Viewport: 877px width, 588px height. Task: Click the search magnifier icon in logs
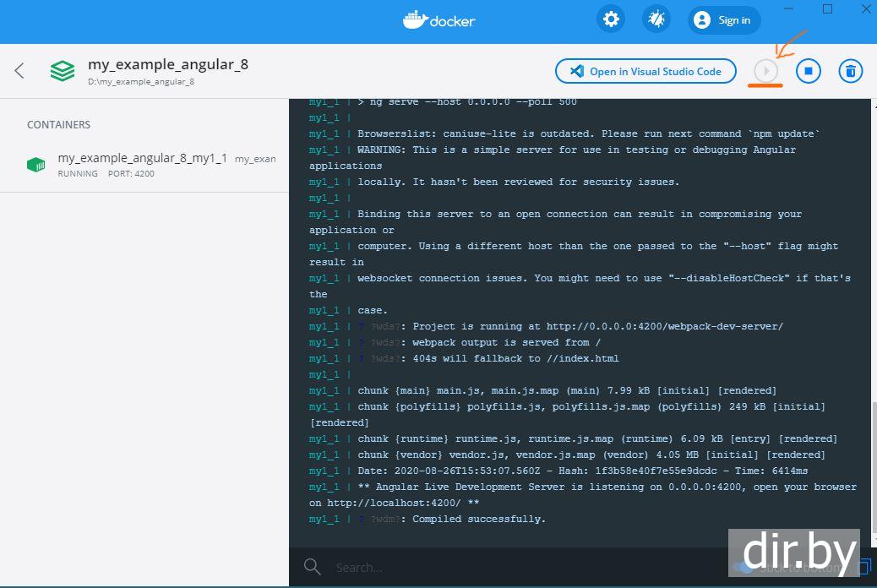pyautogui.click(x=312, y=567)
